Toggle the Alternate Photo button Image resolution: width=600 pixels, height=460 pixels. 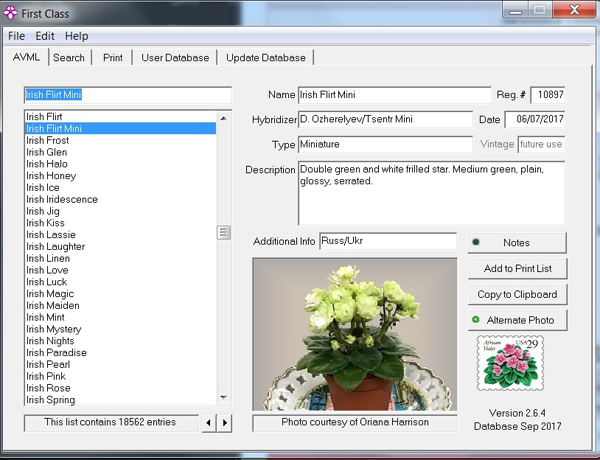pos(517,320)
